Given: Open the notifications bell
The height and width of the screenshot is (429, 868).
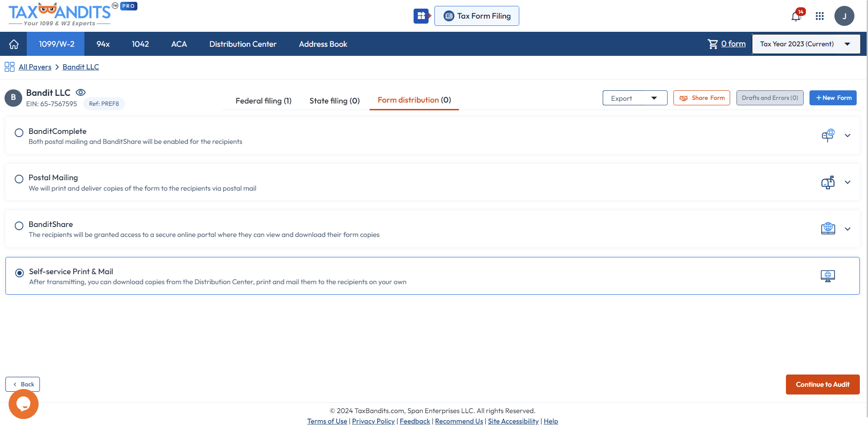Looking at the screenshot, I should pos(796,16).
